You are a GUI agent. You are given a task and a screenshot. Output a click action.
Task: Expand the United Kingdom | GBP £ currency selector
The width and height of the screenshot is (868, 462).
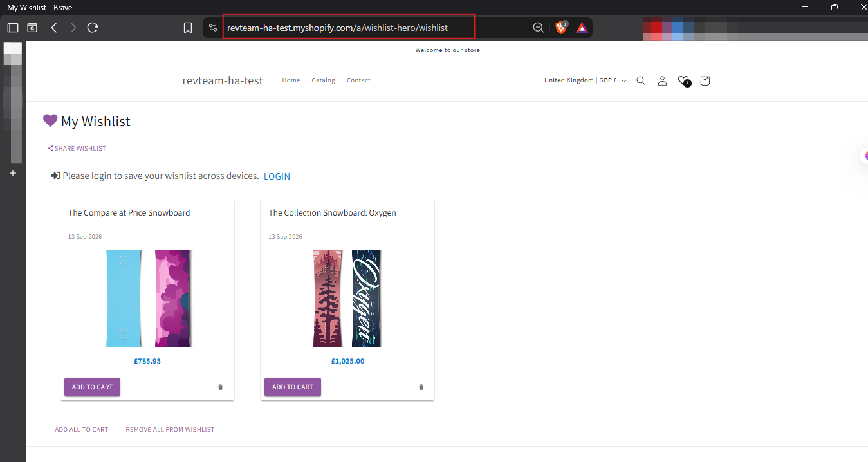[x=585, y=81]
